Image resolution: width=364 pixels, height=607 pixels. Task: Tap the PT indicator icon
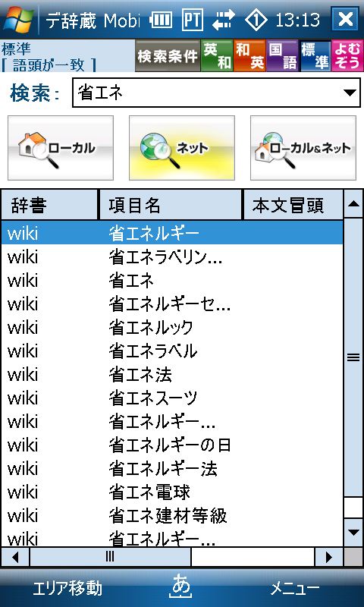click(193, 20)
